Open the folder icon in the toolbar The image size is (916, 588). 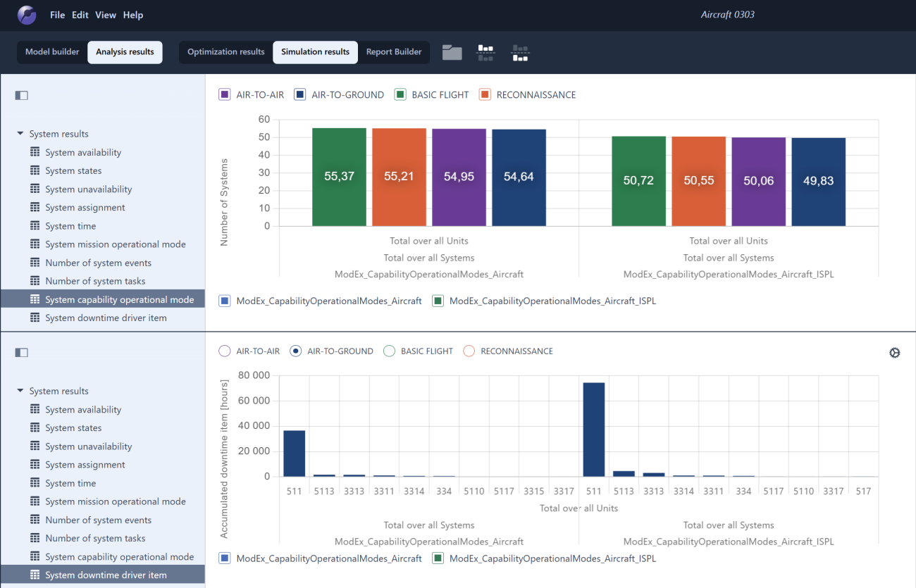pos(452,51)
